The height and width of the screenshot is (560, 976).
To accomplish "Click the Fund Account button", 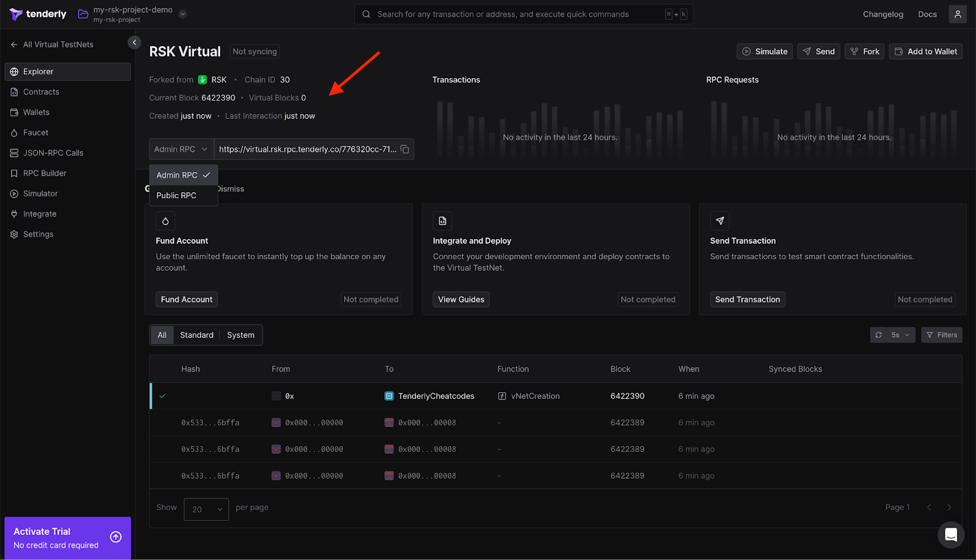I will [x=187, y=300].
